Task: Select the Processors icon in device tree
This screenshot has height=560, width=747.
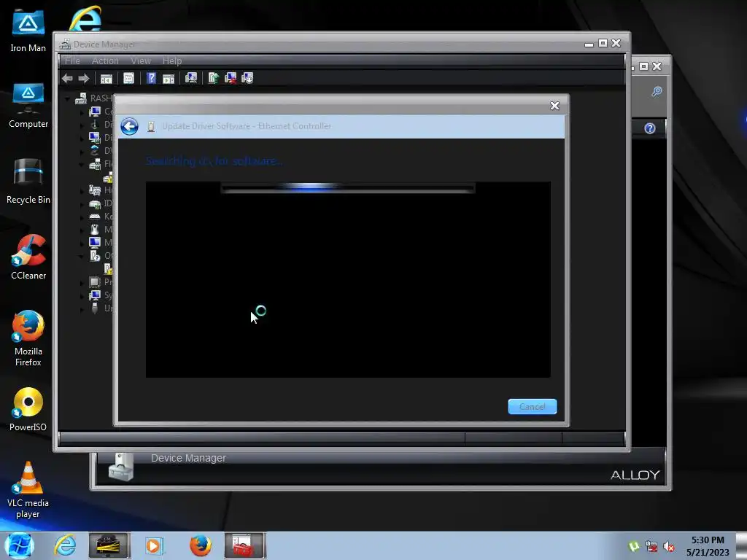Action: click(95, 282)
